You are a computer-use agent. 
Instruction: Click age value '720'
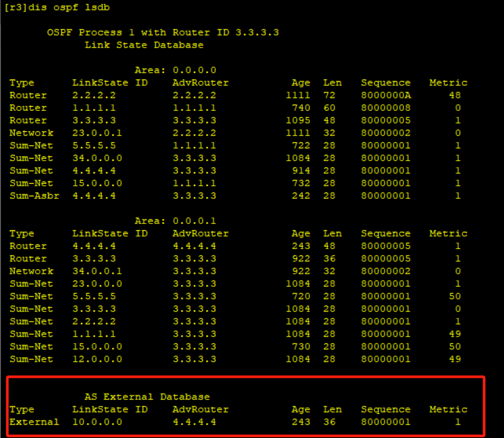tap(301, 296)
